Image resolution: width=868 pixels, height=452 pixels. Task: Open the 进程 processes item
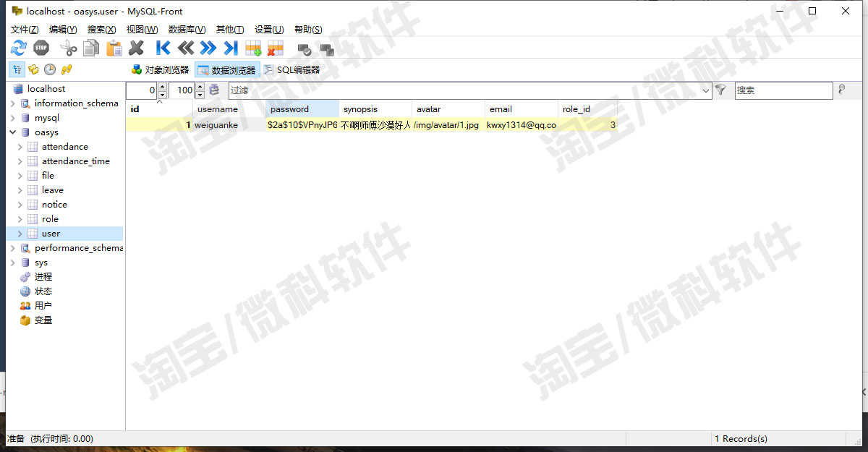click(43, 277)
